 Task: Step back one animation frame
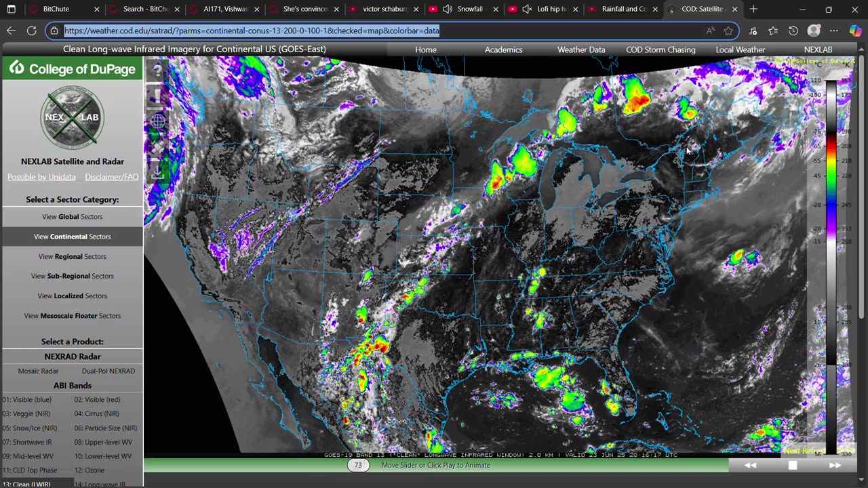(x=750, y=465)
